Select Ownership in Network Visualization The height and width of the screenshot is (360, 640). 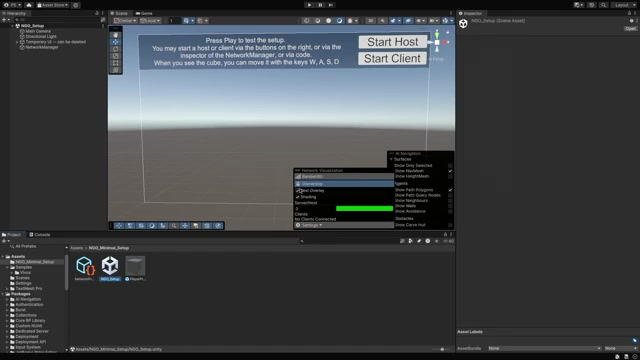pos(344,184)
